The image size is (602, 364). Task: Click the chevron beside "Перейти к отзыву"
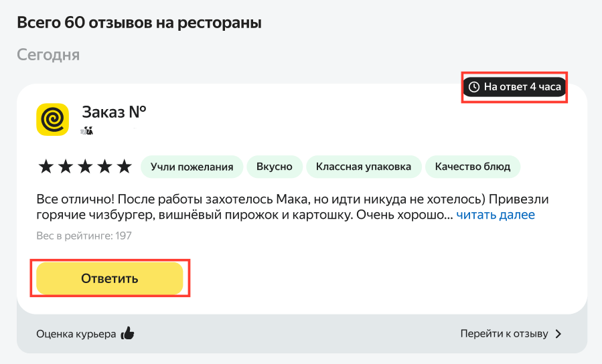point(558,334)
